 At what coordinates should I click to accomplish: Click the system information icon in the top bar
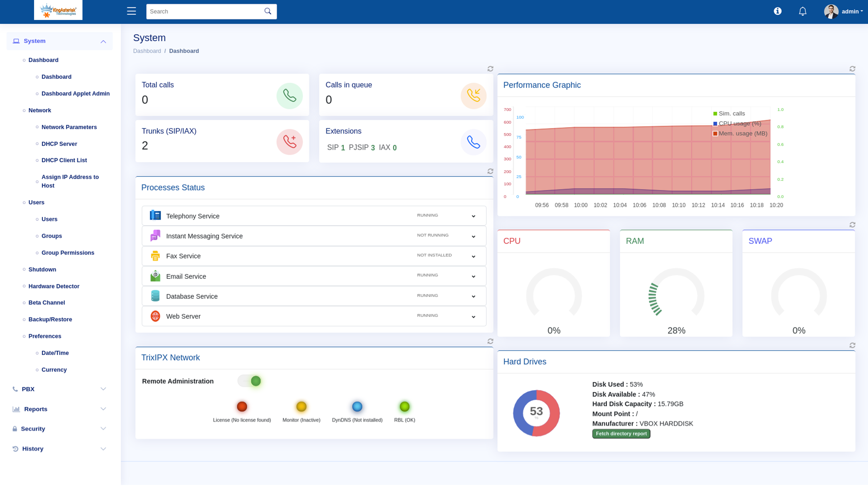[x=778, y=11]
